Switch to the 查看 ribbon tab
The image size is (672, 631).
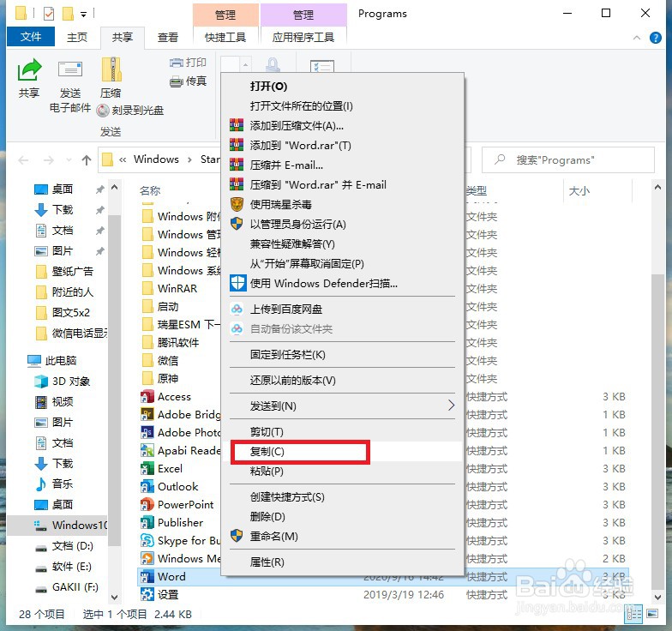point(168,38)
